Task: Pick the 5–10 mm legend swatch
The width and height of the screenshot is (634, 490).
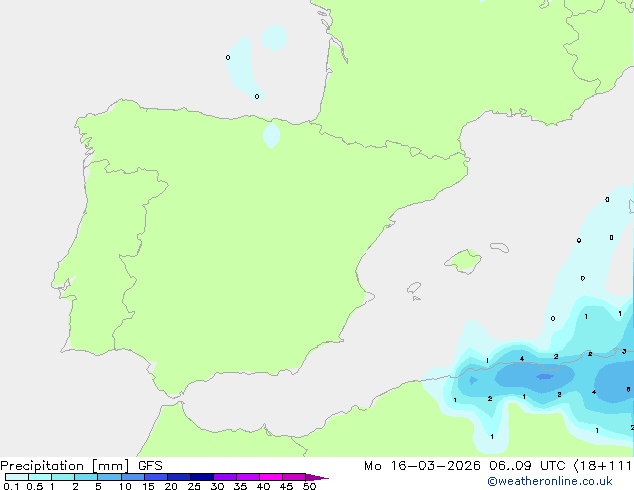Action: (x=109, y=477)
